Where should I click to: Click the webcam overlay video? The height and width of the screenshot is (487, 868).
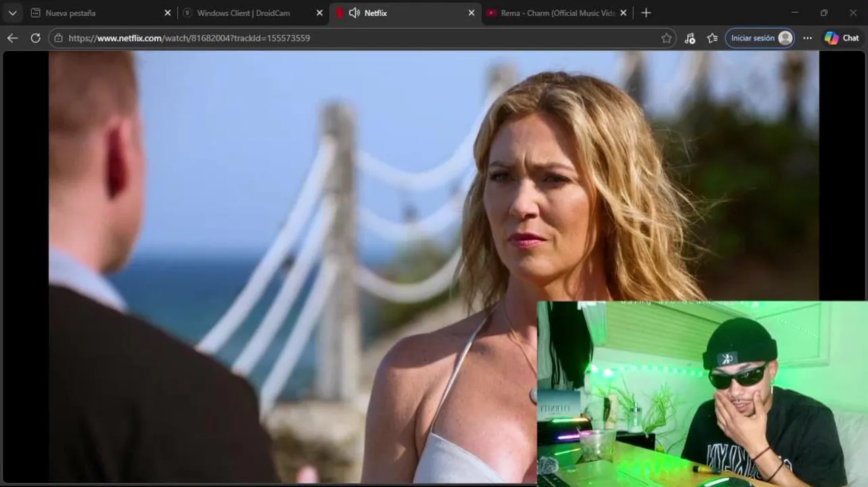[x=702, y=394]
